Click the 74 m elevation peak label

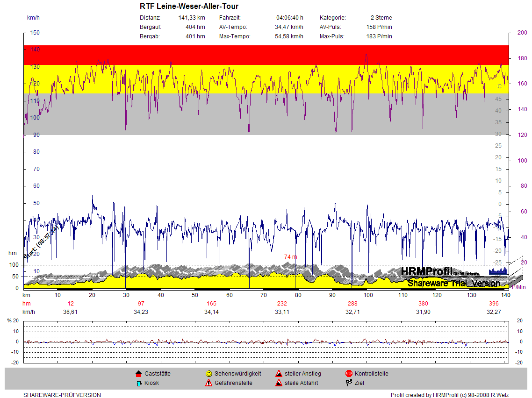[290, 257]
